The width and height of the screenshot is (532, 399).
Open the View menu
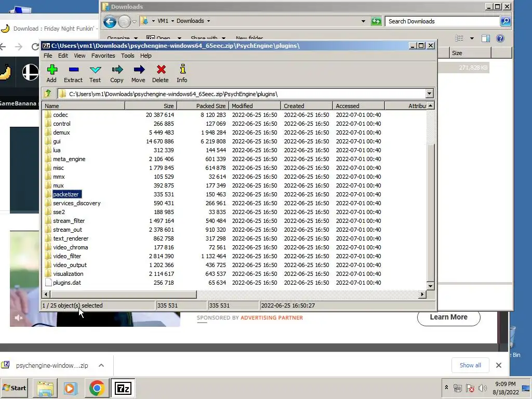(x=79, y=56)
